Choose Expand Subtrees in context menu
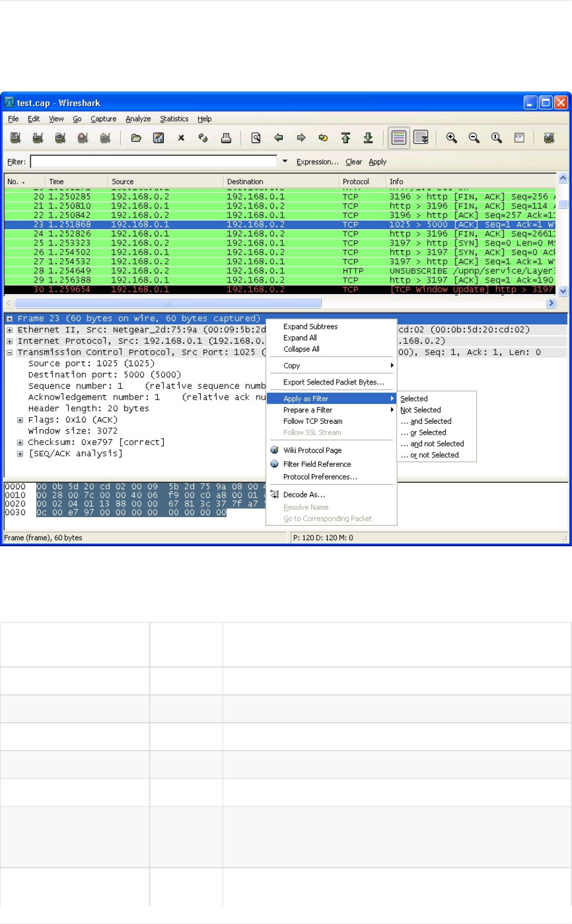The width and height of the screenshot is (572, 924). (331, 326)
